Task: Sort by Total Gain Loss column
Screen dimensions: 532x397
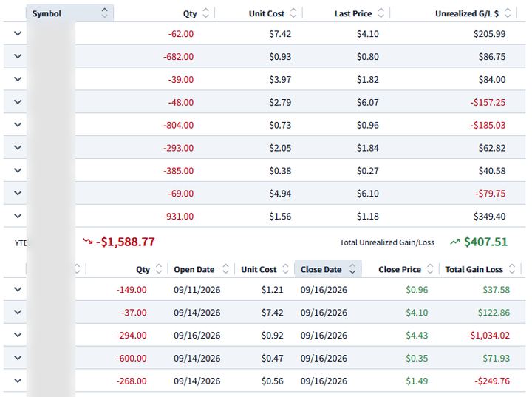Action: pyautogui.click(x=474, y=269)
